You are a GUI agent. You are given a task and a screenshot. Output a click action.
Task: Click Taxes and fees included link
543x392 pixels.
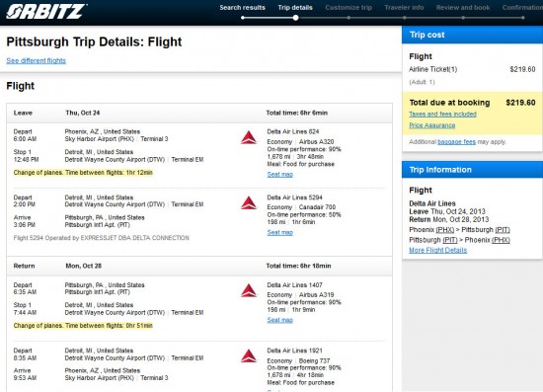click(442, 114)
